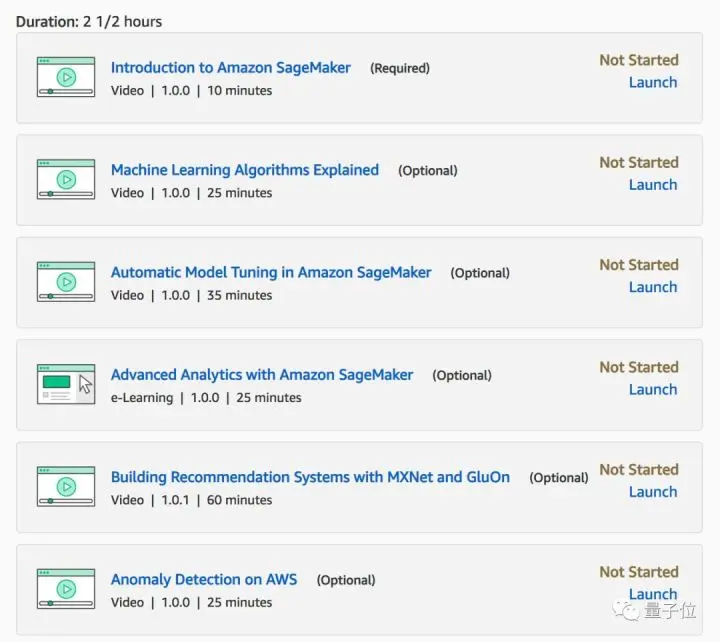Click Not Started status for Introduction to SageMaker
720x642 pixels.
tap(638, 60)
